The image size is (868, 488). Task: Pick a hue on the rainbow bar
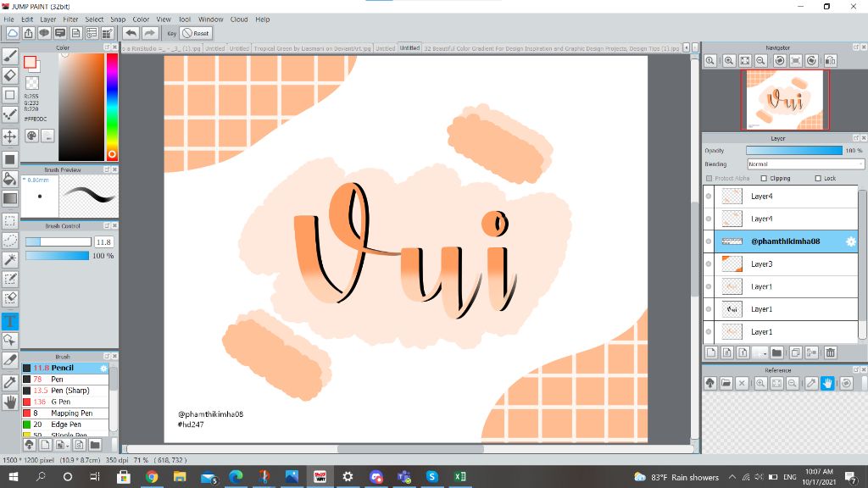pos(112,107)
